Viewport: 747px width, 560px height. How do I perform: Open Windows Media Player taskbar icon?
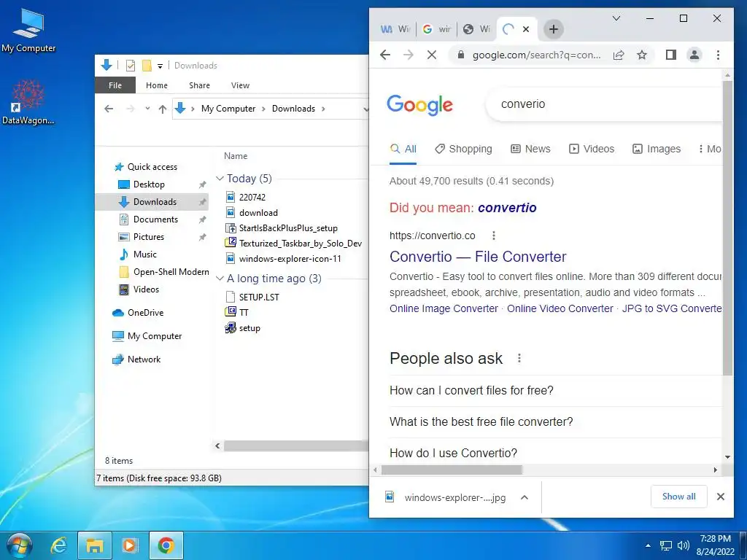click(x=130, y=545)
